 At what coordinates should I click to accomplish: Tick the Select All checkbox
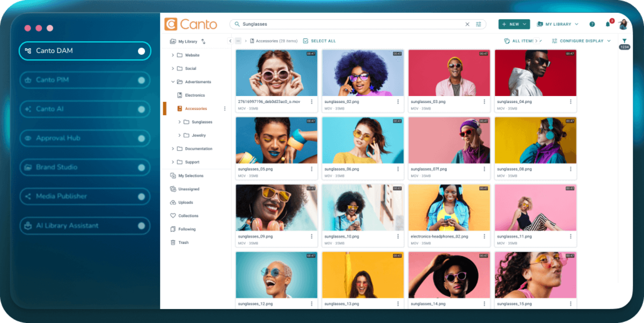305,41
